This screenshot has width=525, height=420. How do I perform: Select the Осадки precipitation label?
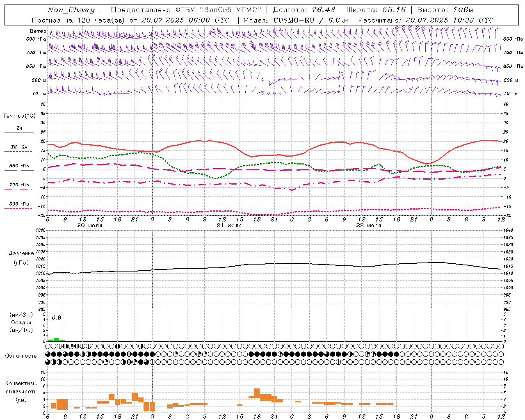tap(21, 322)
